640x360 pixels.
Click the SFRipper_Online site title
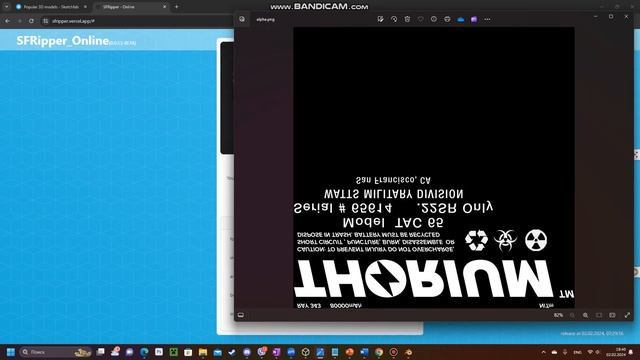click(x=62, y=41)
